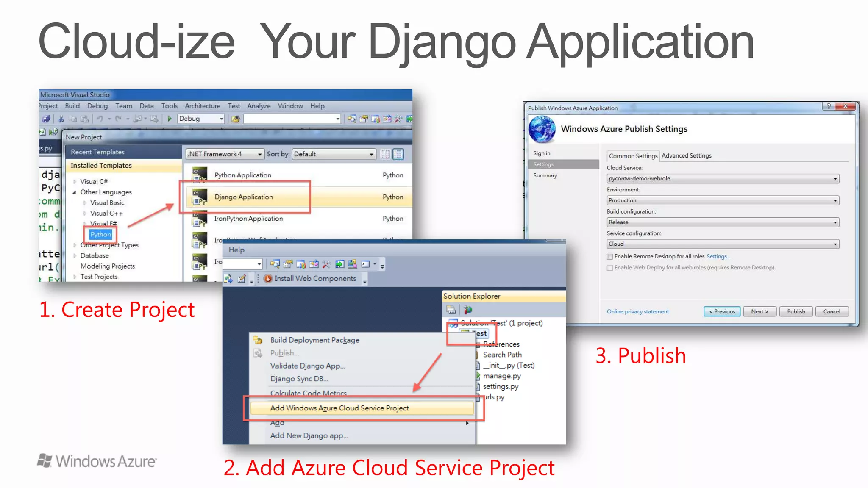The width and height of the screenshot is (868, 488).
Task: Click the Solution Explorer properties icon
Action: coord(451,310)
